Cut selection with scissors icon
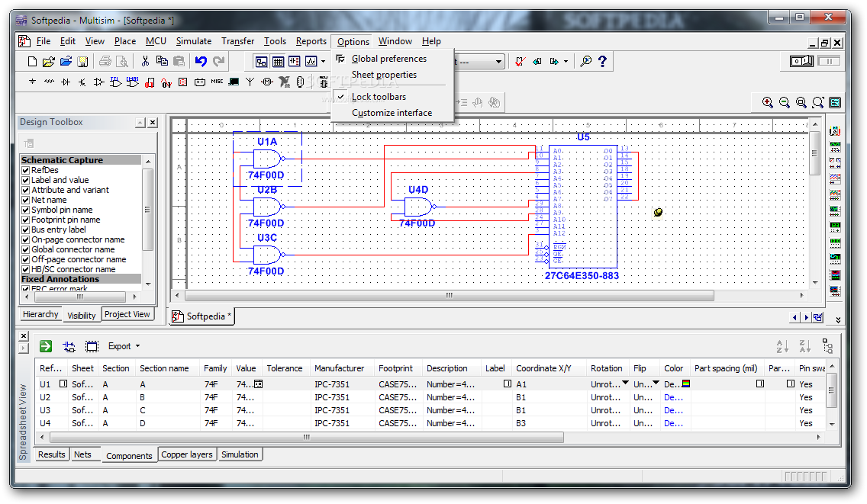 pyautogui.click(x=145, y=61)
